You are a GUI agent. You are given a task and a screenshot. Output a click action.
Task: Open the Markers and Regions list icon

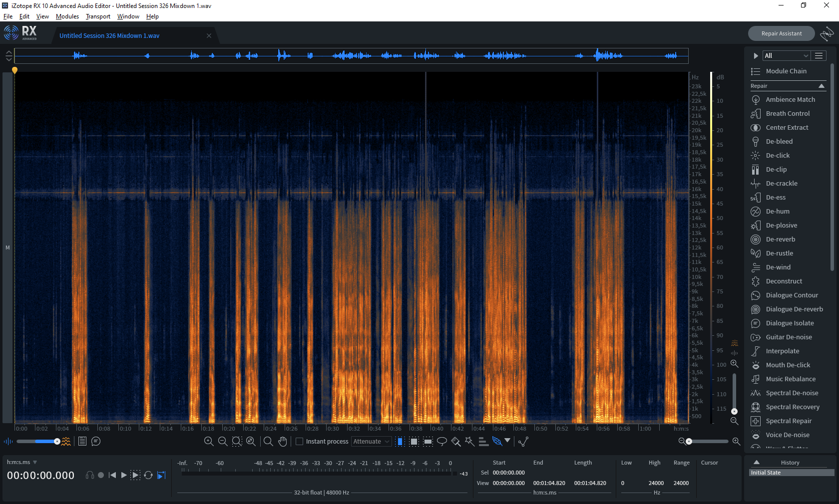pos(82,441)
